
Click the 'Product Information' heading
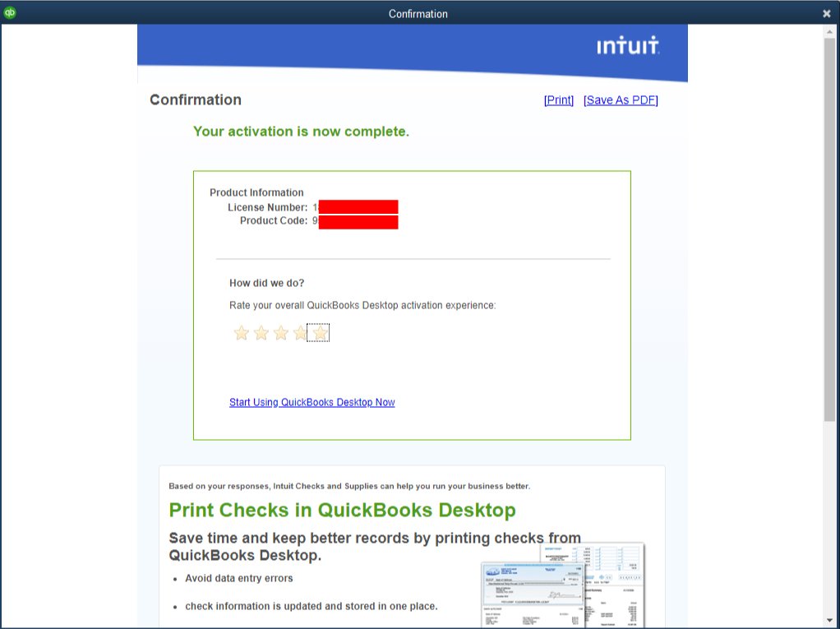tap(256, 192)
